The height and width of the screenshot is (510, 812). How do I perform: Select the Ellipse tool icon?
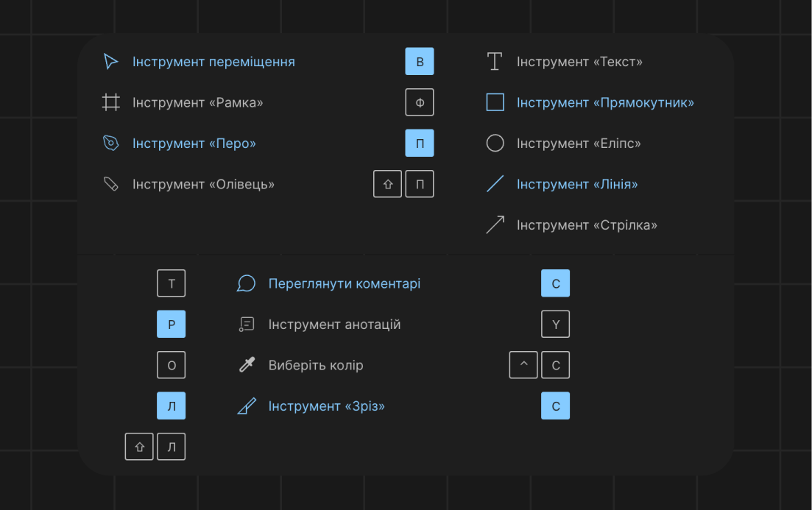coord(495,144)
